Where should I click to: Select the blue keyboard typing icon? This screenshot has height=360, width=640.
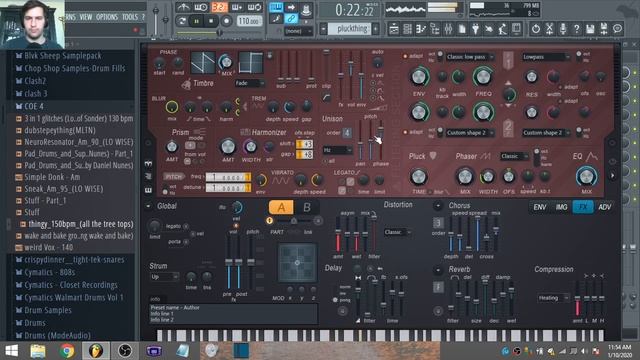276,7
